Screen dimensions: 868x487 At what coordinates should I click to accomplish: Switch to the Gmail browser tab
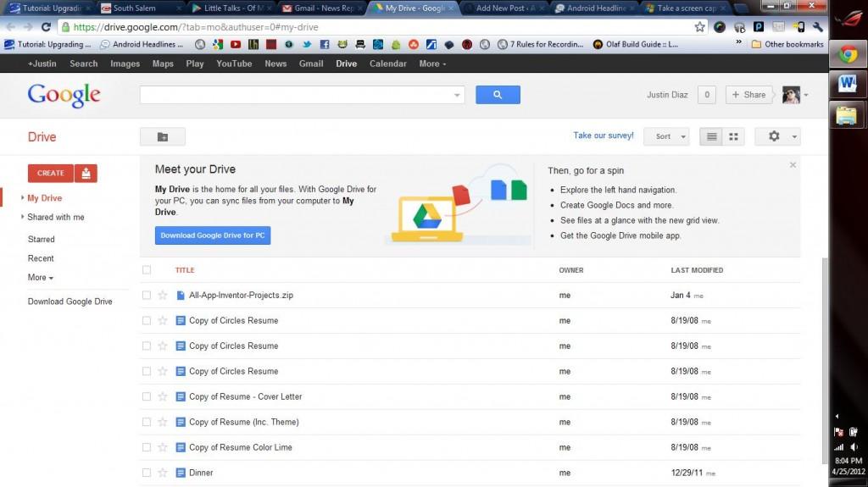320,8
